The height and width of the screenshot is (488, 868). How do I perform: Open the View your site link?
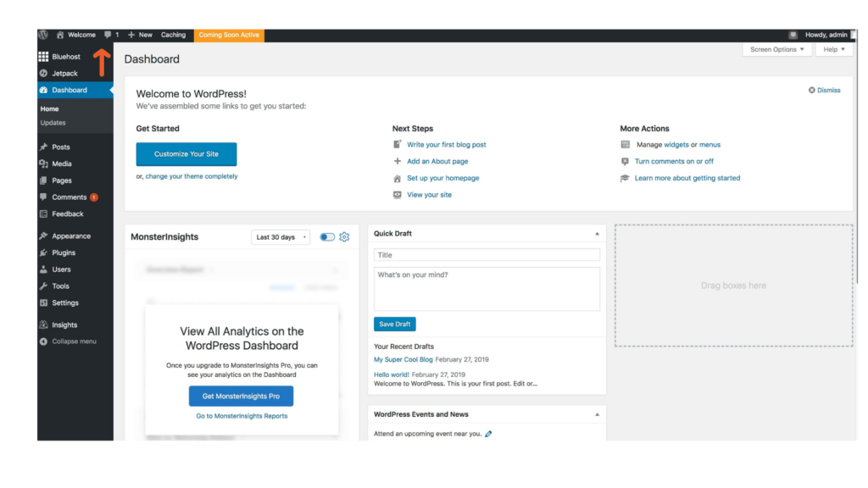click(429, 195)
